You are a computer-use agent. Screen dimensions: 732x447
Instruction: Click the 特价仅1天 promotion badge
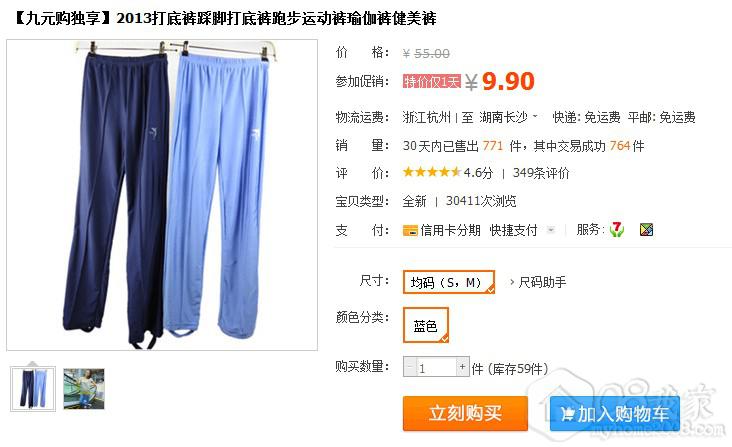pos(432,82)
